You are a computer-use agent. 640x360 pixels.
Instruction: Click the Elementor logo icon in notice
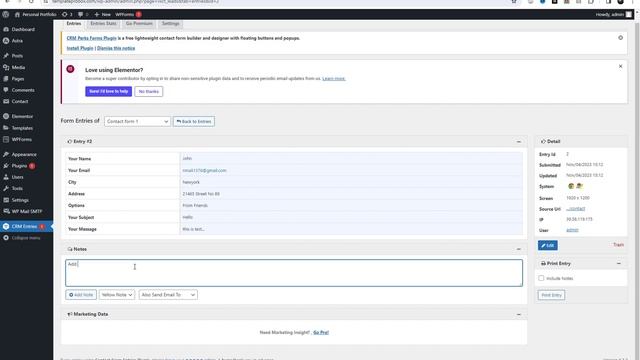tap(70, 69)
